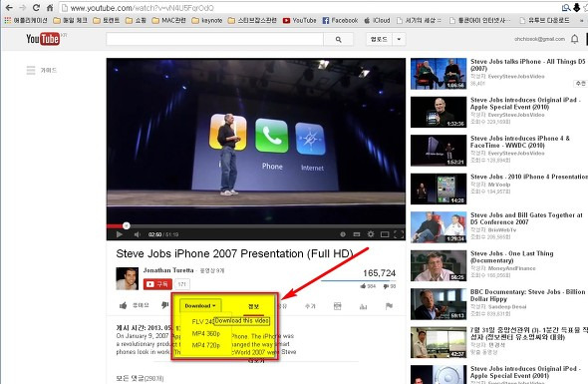Open the player settings gear
Viewport: 588px width, 384px height.
pos(371,234)
